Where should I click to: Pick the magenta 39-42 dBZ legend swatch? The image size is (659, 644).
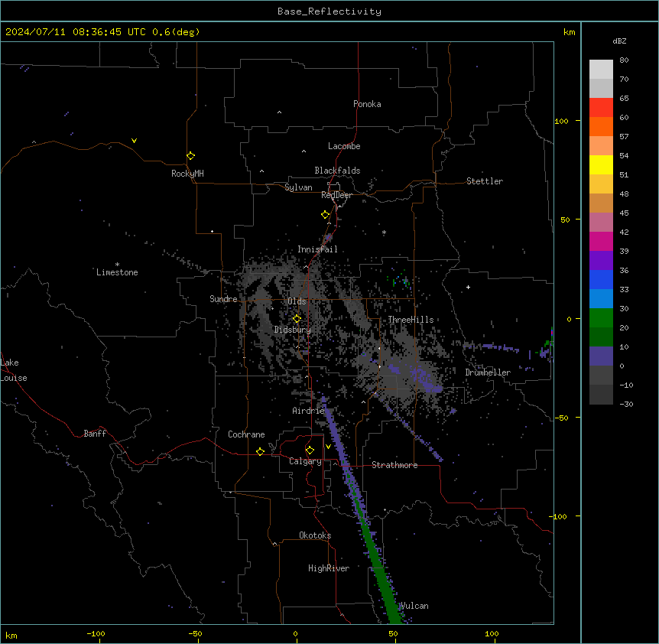(601, 241)
